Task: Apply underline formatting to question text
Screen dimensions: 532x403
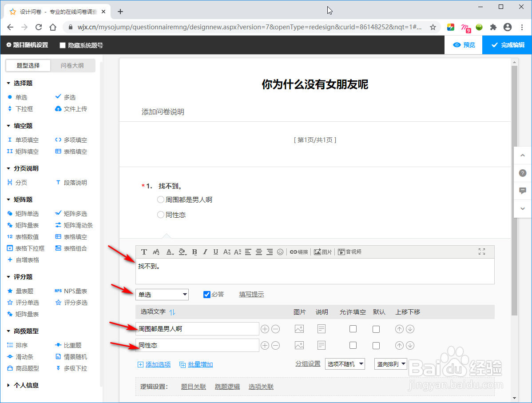Action: click(215, 251)
